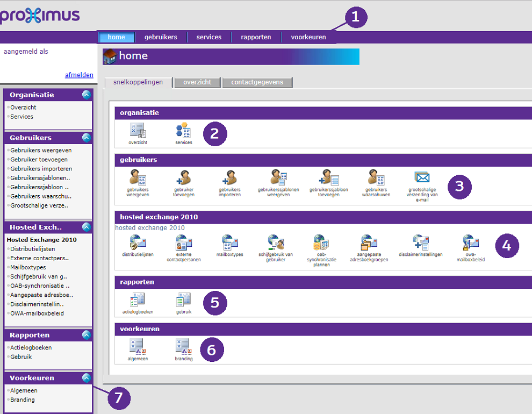Open the rapporten menu in navigation bar
The width and height of the screenshot is (532, 414).
256,37
